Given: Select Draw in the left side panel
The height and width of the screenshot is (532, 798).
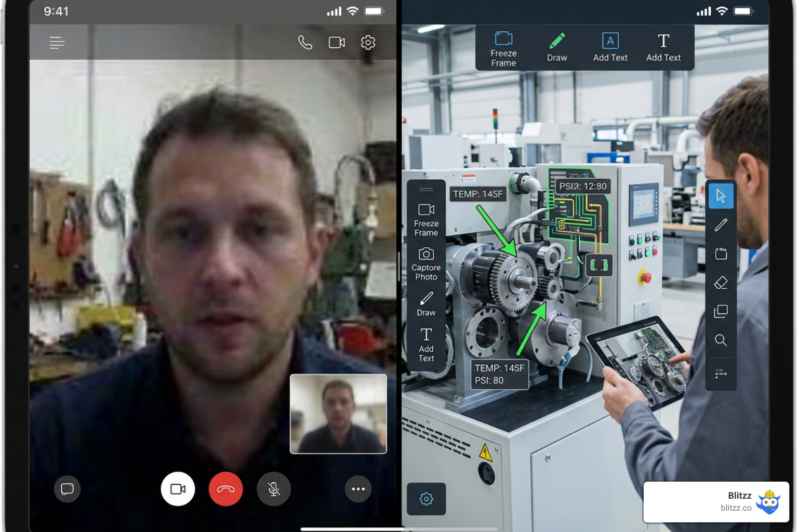Looking at the screenshot, I should tap(426, 304).
